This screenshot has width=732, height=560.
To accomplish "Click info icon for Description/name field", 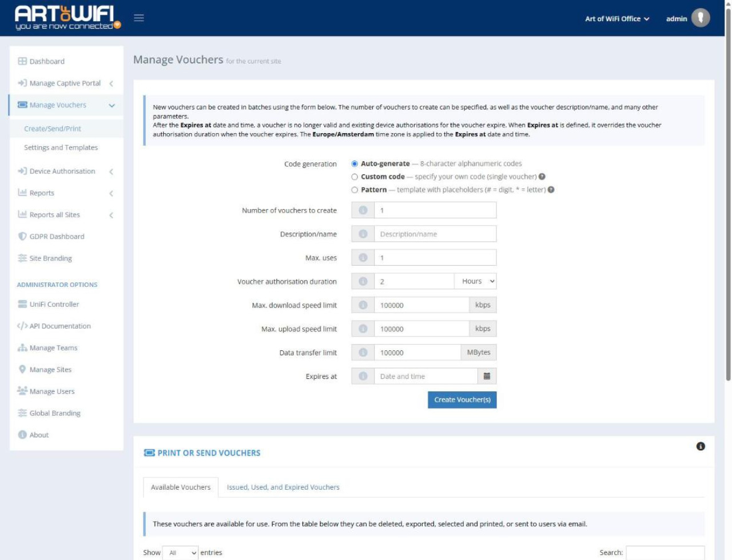I will point(363,234).
